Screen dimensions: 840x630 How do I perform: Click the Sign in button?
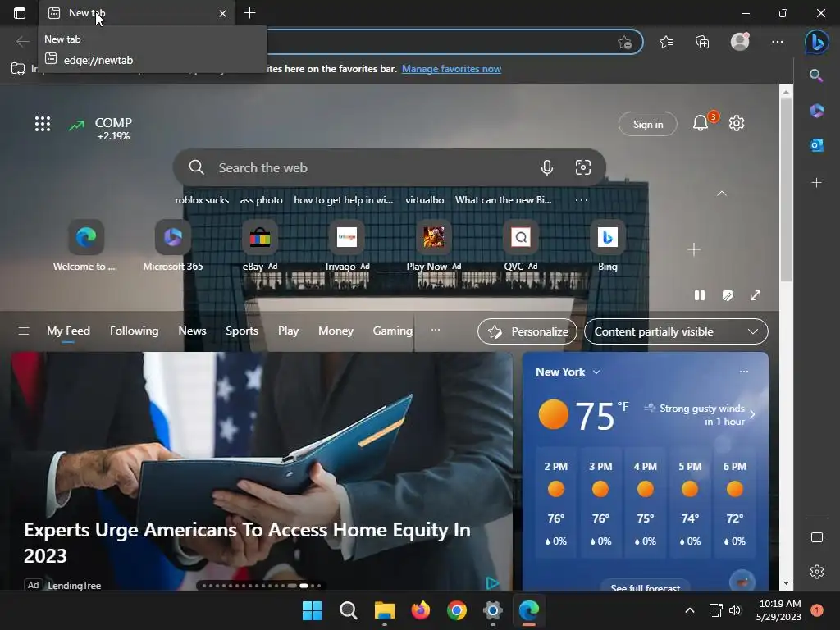[648, 125]
